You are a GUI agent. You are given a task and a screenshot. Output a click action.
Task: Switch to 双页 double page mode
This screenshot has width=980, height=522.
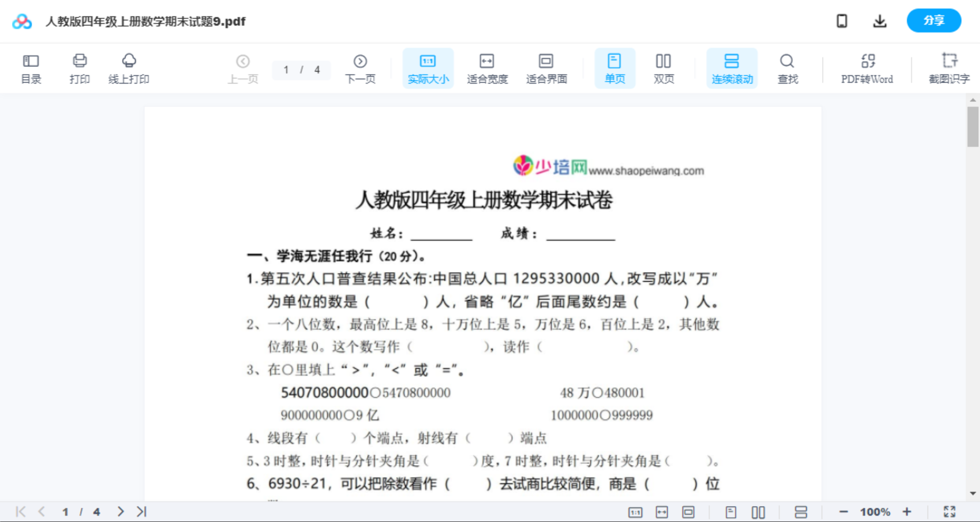[664, 68]
